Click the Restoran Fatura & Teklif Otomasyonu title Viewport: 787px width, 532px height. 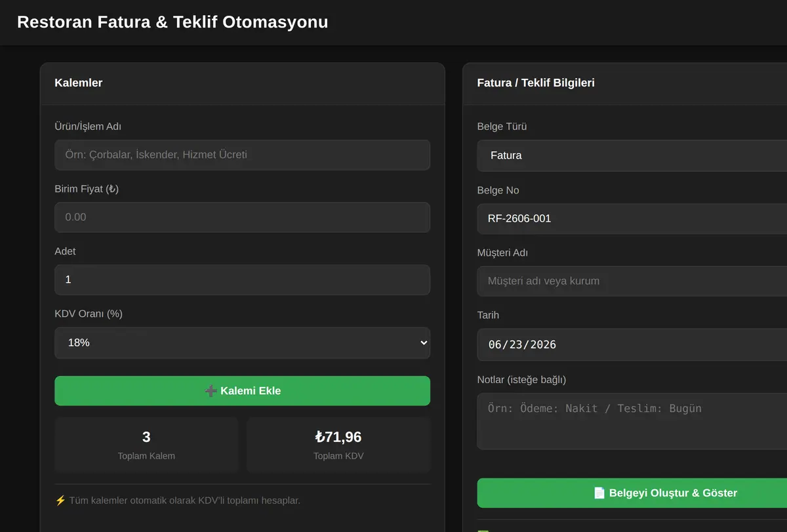pos(172,22)
